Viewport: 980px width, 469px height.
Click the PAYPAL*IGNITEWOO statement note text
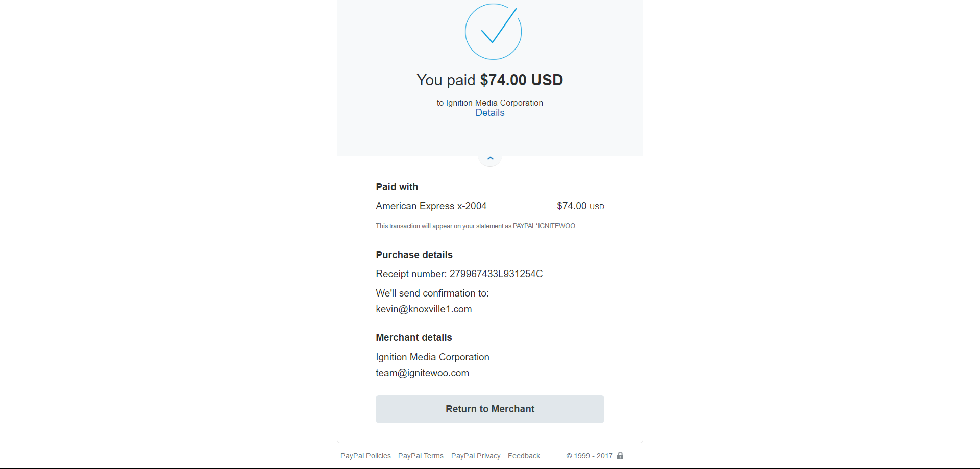tap(475, 226)
